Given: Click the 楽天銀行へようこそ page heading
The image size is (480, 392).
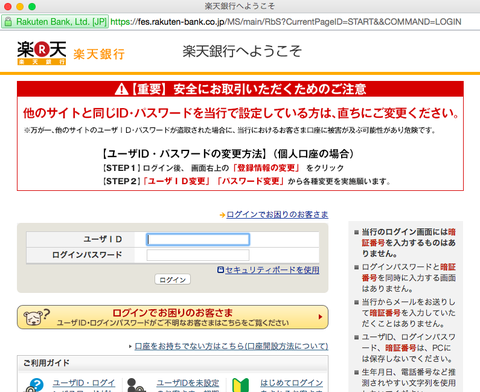Looking at the screenshot, I should [242, 51].
